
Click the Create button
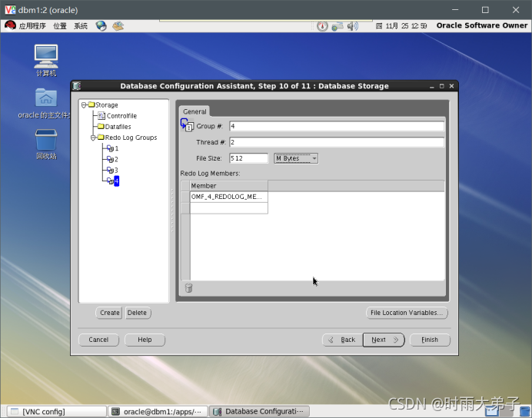[x=110, y=313]
